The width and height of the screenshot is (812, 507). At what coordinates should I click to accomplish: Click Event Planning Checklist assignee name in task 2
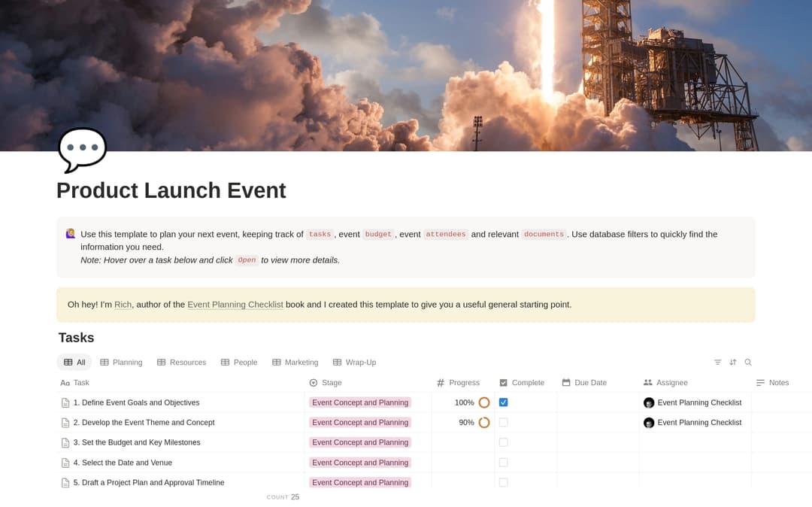[x=699, y=423]
